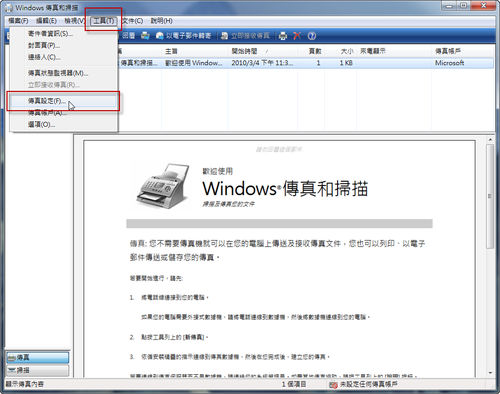Close the Windows 傳真和掃描 window
500x394 pixels.
484,5
